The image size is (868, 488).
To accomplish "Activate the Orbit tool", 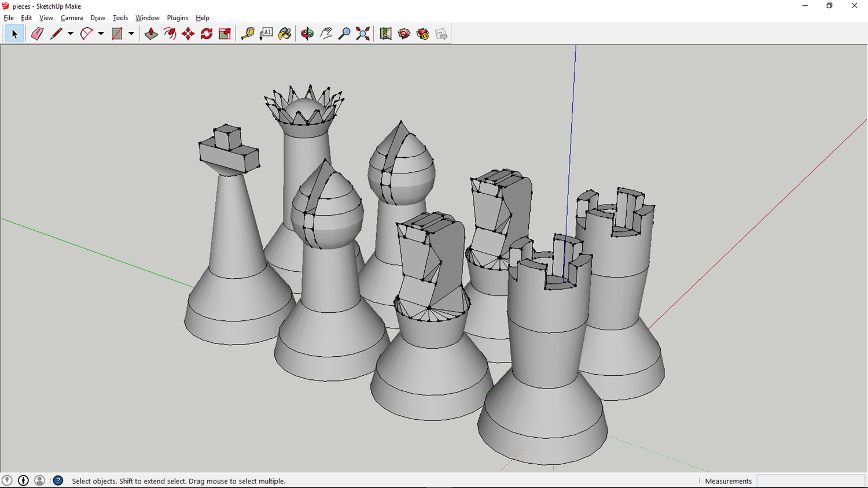I will (307, 34).
